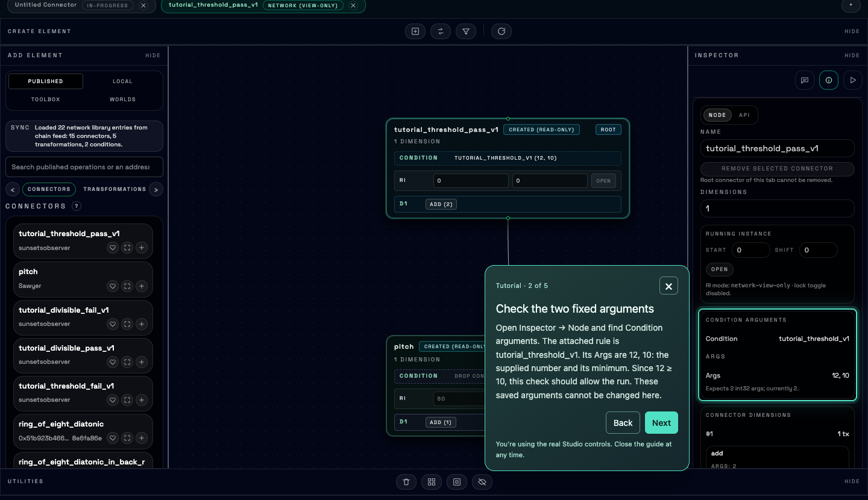
Task: Click the Name field in Inspector
Action: coord(778,148)
